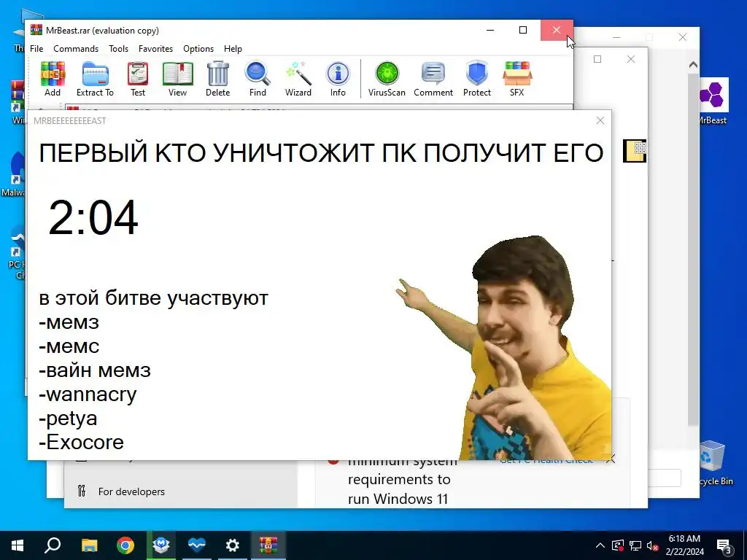This screenshot has width=747, height=560.
Task: Open the Options menu
Action: (198, 49)
